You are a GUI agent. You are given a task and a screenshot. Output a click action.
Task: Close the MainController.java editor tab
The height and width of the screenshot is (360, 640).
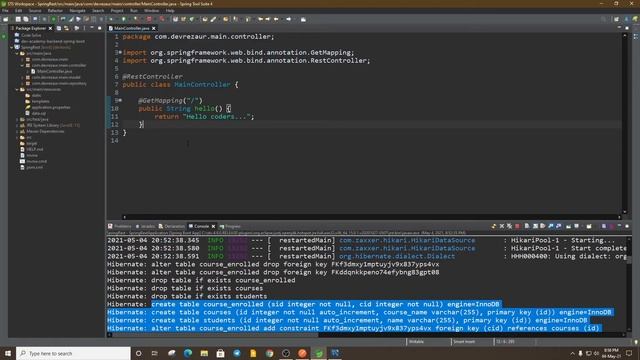tap(153, 28)
